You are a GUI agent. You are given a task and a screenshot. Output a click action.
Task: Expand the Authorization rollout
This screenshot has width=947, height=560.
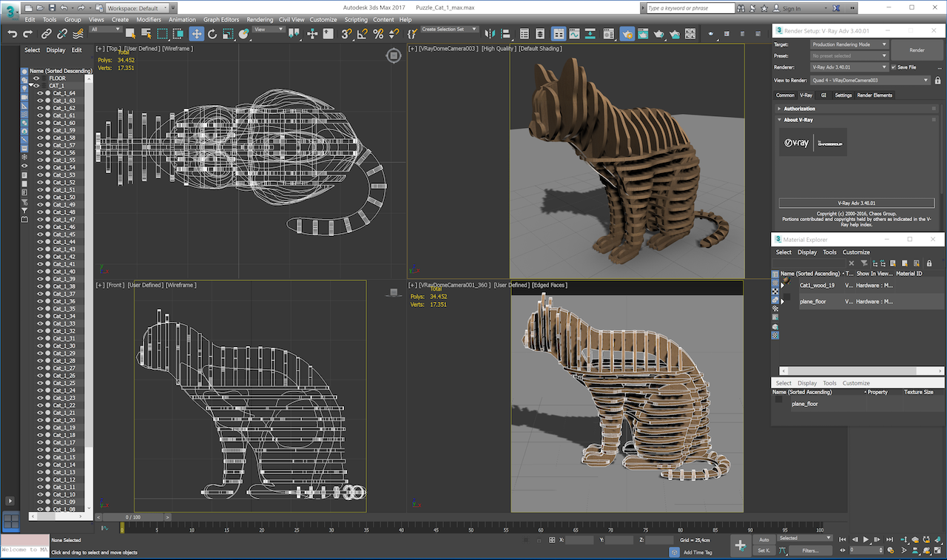[799, 109]
